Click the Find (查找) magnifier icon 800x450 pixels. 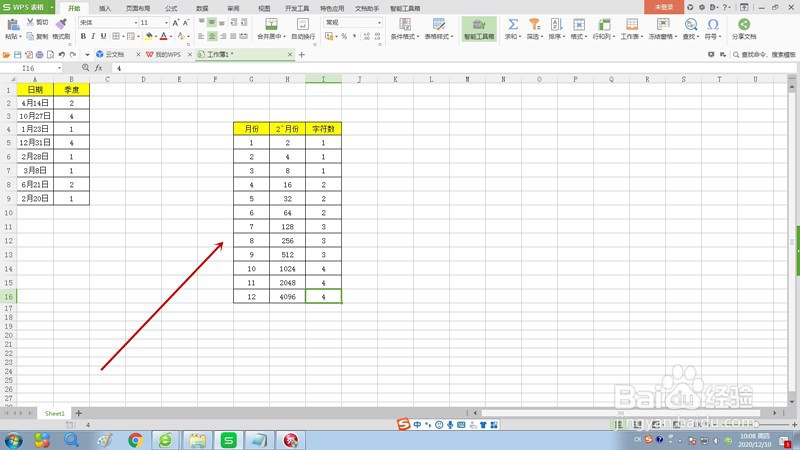[691, 24]
